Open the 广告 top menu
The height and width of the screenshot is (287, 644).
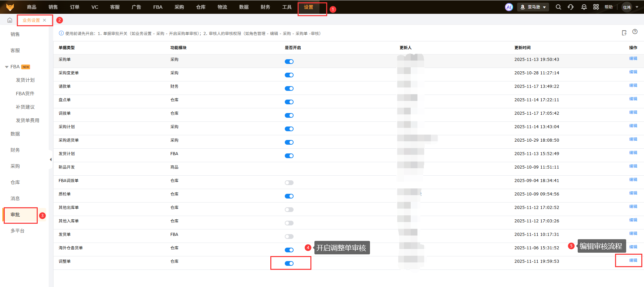pos(136,7)
